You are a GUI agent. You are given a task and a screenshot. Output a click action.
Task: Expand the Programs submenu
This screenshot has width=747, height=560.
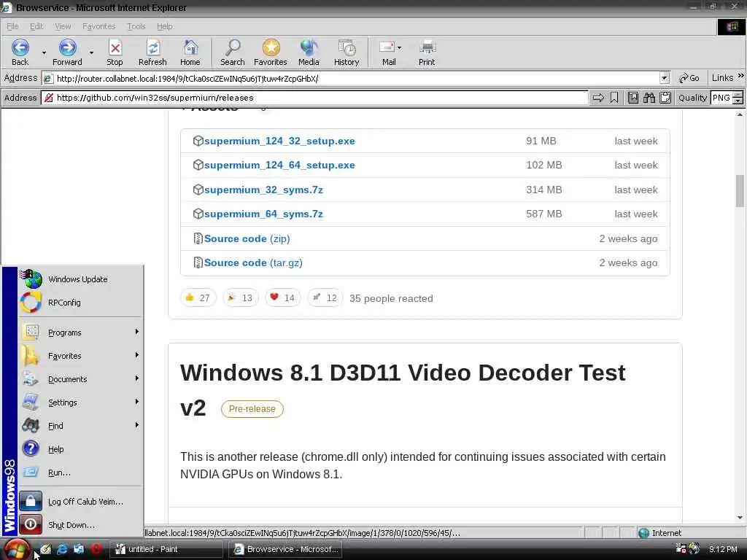click(x=81, y=332)
